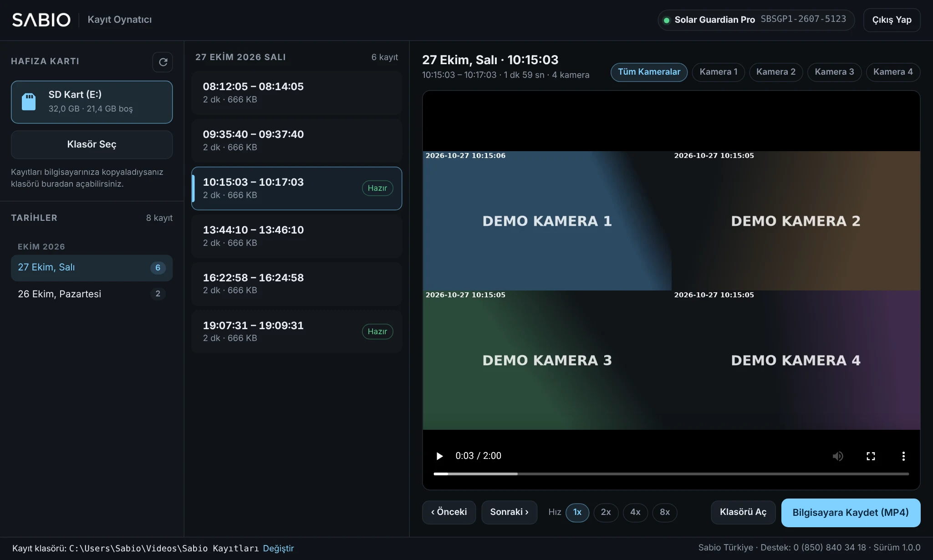Mute the video volume

point(838,456)
